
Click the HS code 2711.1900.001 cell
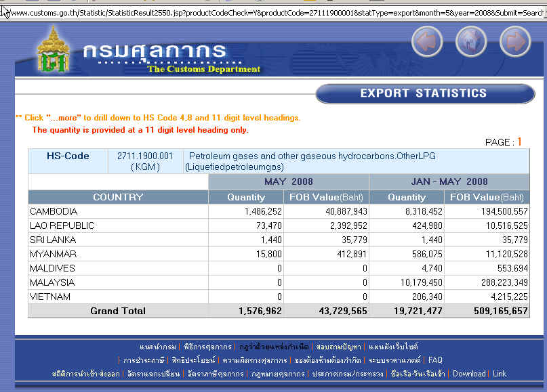[145, 161]
